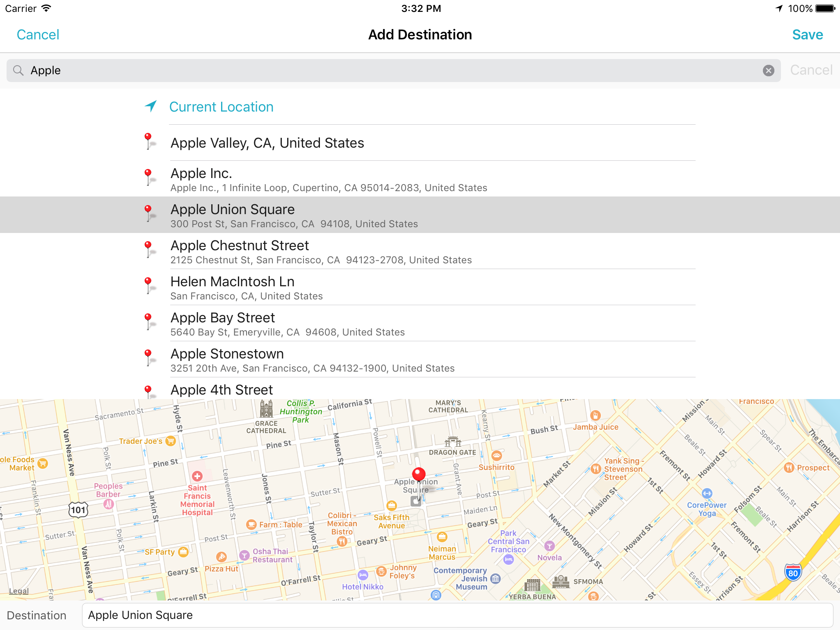Tap Saks Fifth Avenue shopping marker

click(392, 505)
